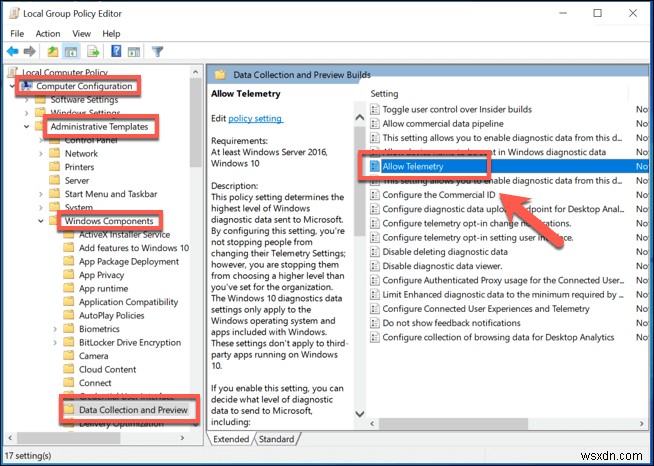Open the File menu
The image size is (654, 466).
tap(17, 34)
